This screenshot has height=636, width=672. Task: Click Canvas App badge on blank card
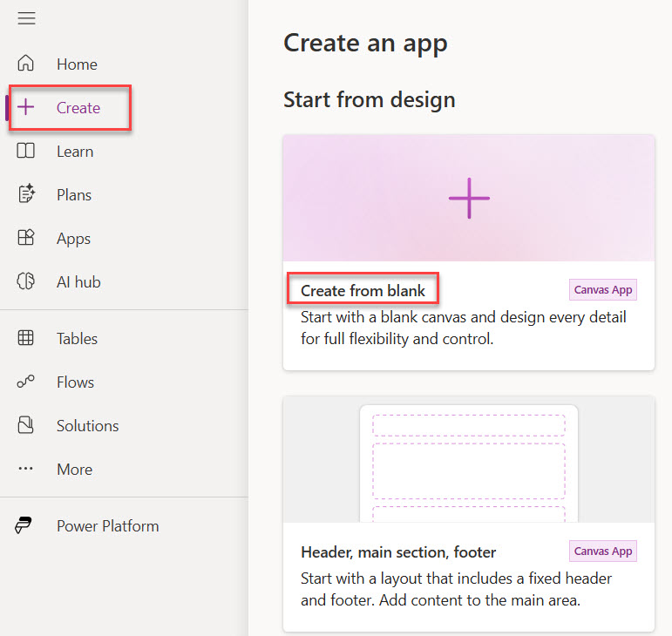pos(603,290)
